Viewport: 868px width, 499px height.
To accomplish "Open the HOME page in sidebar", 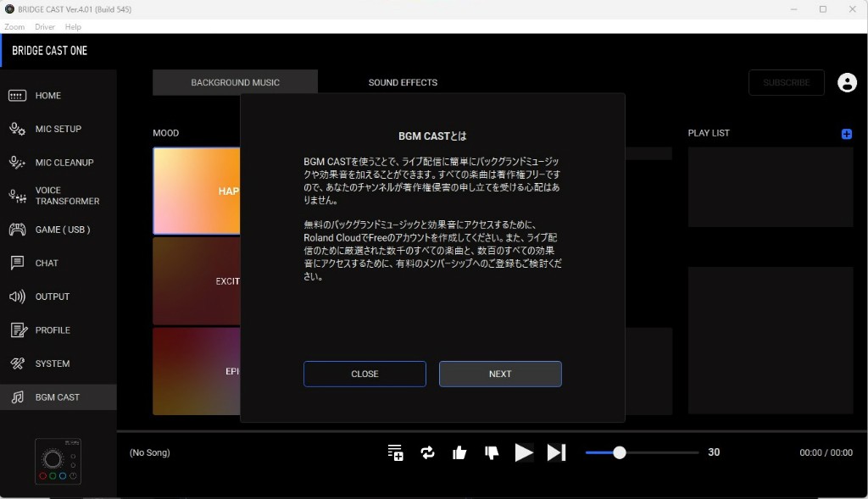I will (58, 96).
